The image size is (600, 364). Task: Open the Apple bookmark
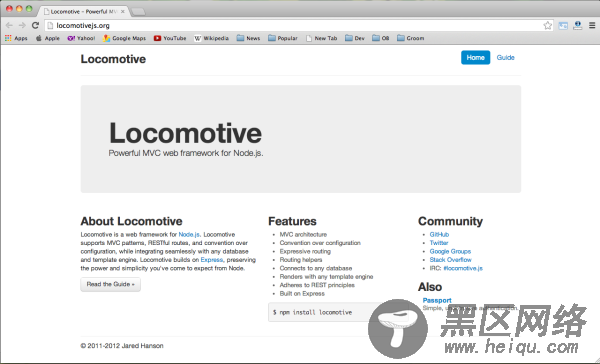point(47,38)
